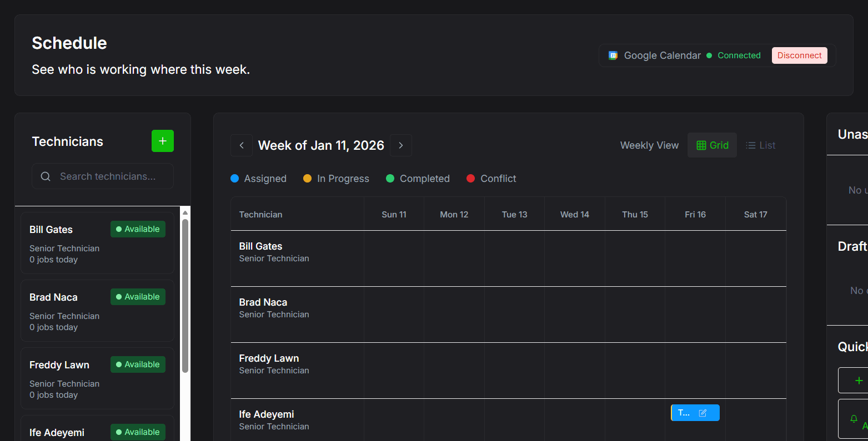Click the blue Assigned legend dot
Image resolution: width=868 pixels, height=441 pixels.
234,179
